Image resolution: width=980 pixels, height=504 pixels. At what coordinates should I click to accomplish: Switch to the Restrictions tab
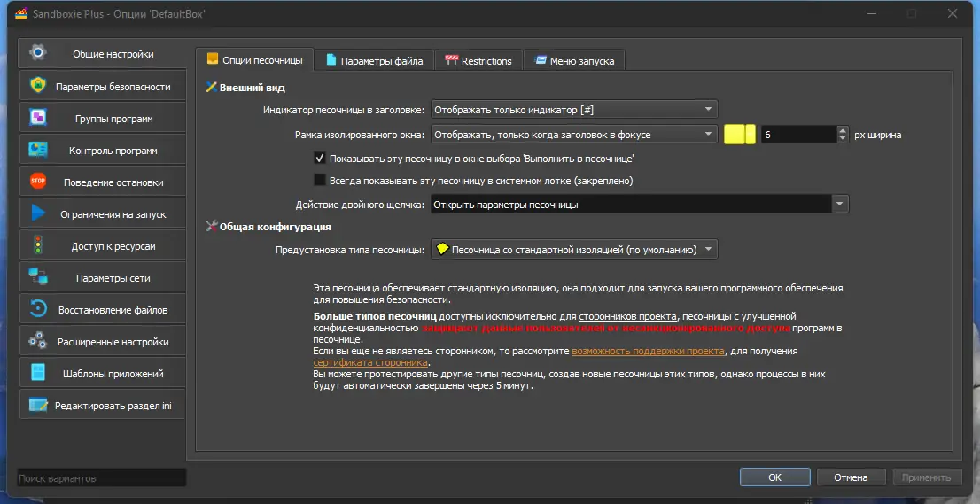coord(478,60)
